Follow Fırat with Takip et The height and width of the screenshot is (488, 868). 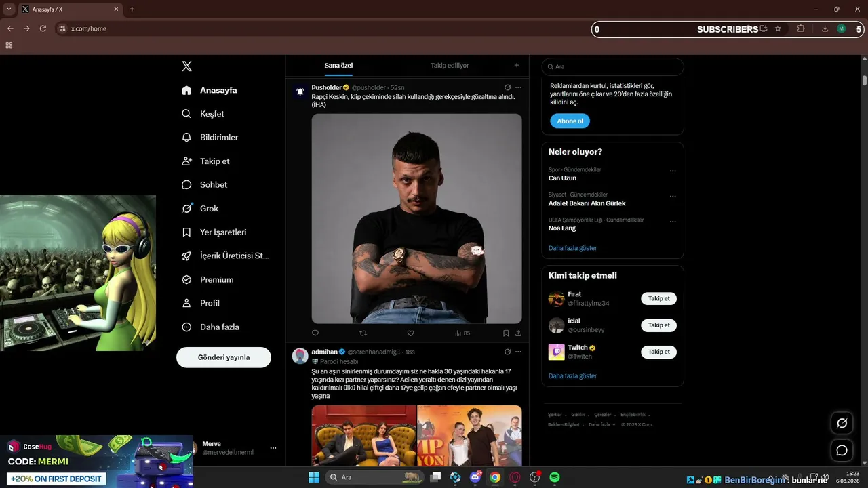click(658, 299)
